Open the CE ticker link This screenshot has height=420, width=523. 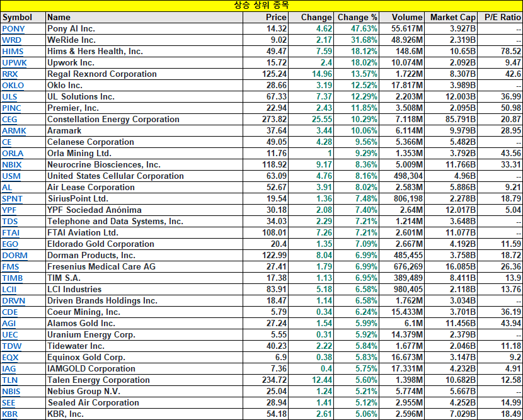click(7, 142)
